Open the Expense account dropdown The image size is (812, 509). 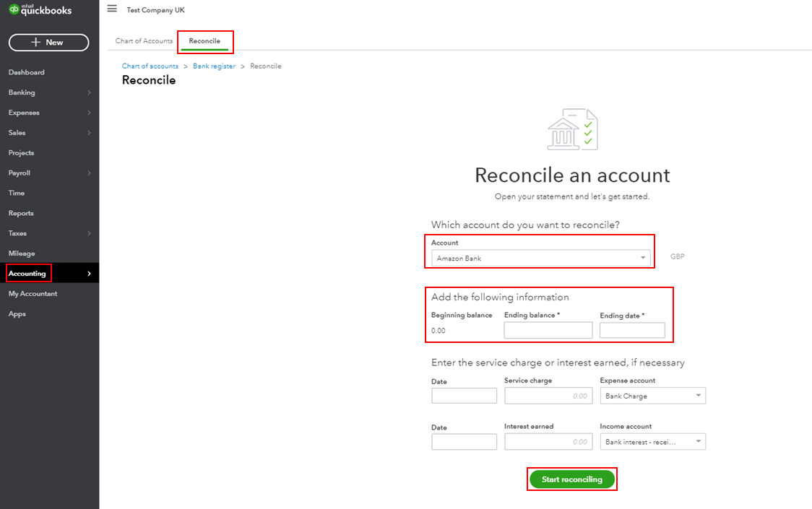(652, 396)
